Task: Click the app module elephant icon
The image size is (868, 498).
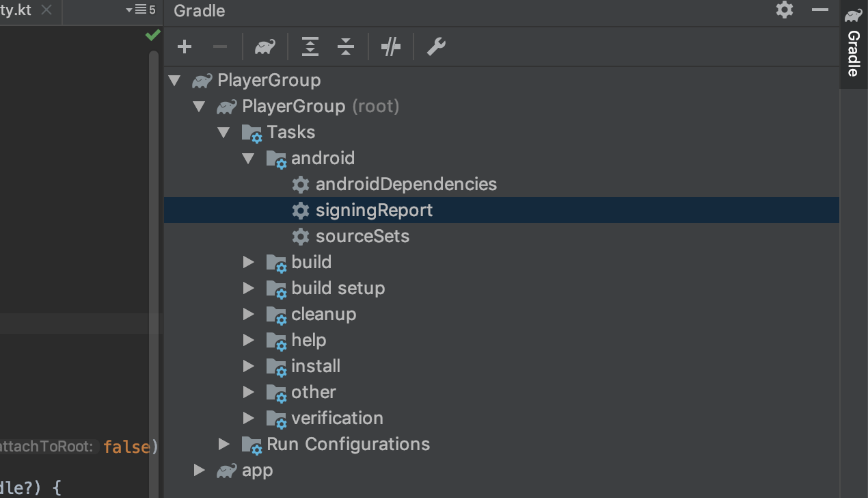Action: coord(227,471)
